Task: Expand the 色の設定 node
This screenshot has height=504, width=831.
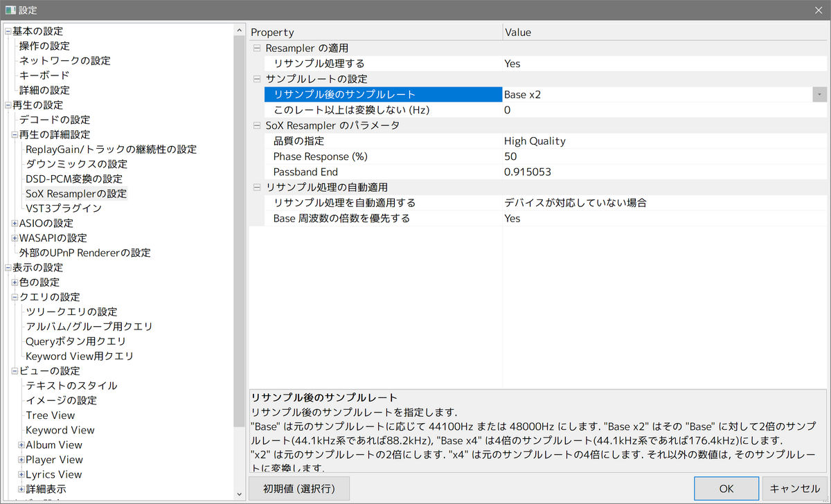Action: tap(15, 282)
